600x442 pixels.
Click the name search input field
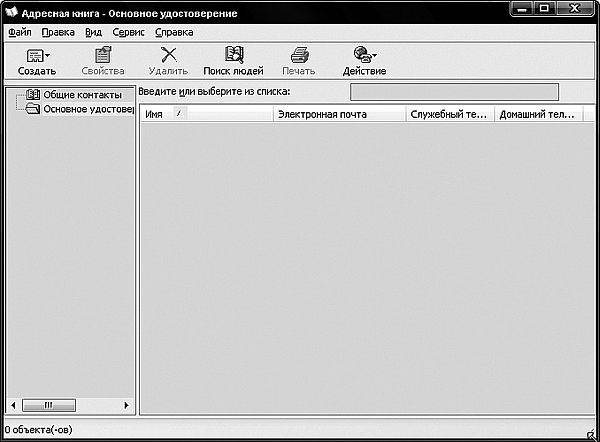(453, 92)
